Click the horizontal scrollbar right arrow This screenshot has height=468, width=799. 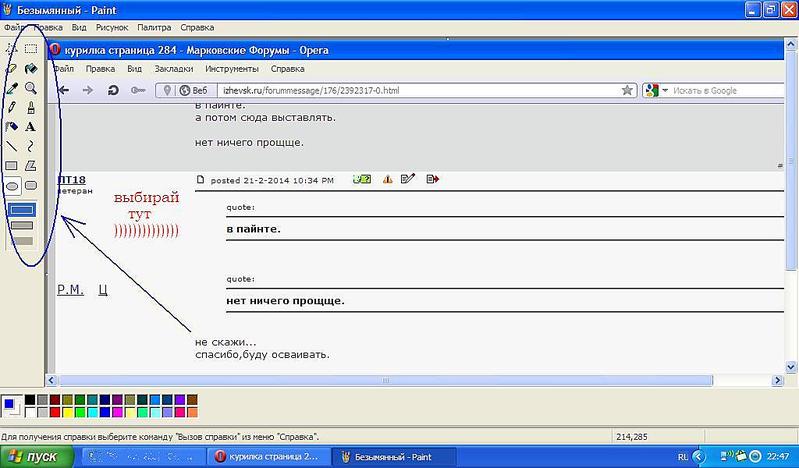tap(777, 380)
